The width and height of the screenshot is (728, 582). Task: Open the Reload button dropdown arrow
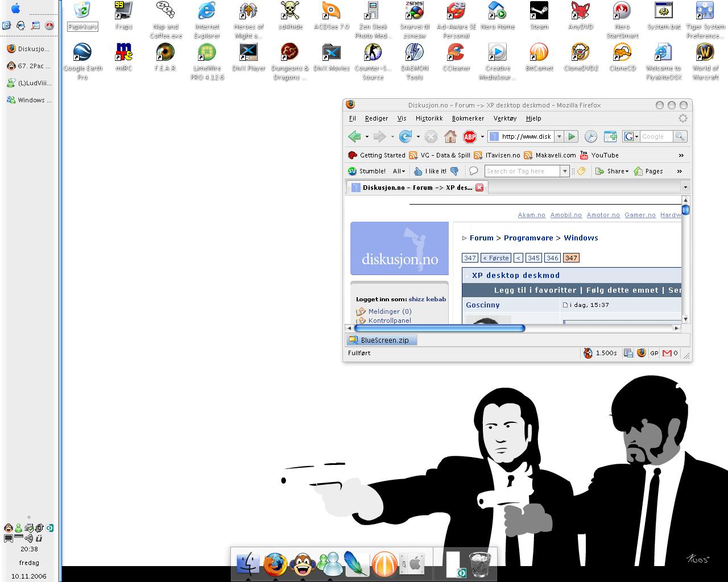click(x=418, y=136)
